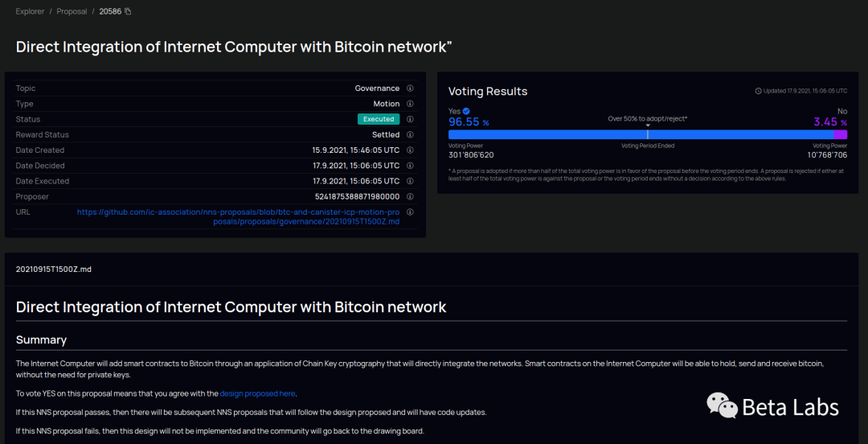Screen dimensions: 868x444
Task: Click the green Executed status badge
Action: pyautogui.click(x=379, y=119)
